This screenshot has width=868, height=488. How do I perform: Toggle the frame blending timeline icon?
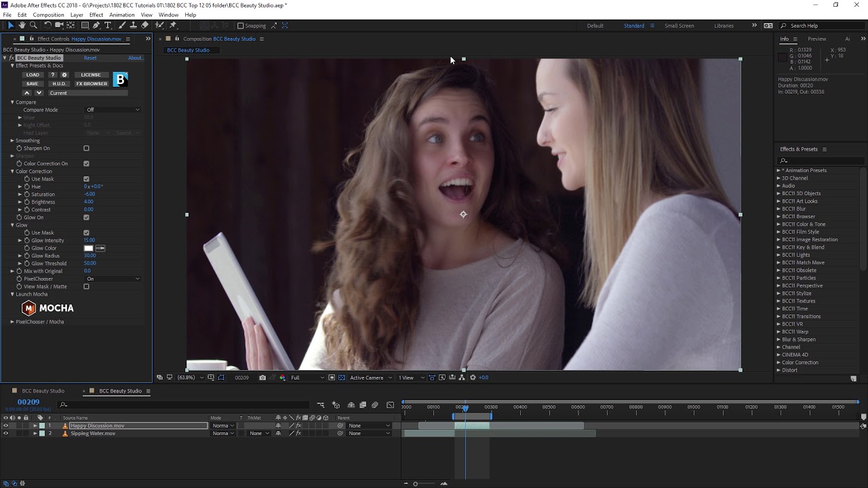pyautogui.click(x=363, y=405)
